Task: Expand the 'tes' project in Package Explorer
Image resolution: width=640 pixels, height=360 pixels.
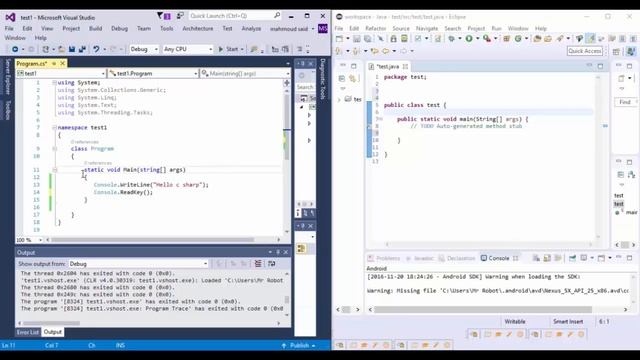Action: point(339,100)
